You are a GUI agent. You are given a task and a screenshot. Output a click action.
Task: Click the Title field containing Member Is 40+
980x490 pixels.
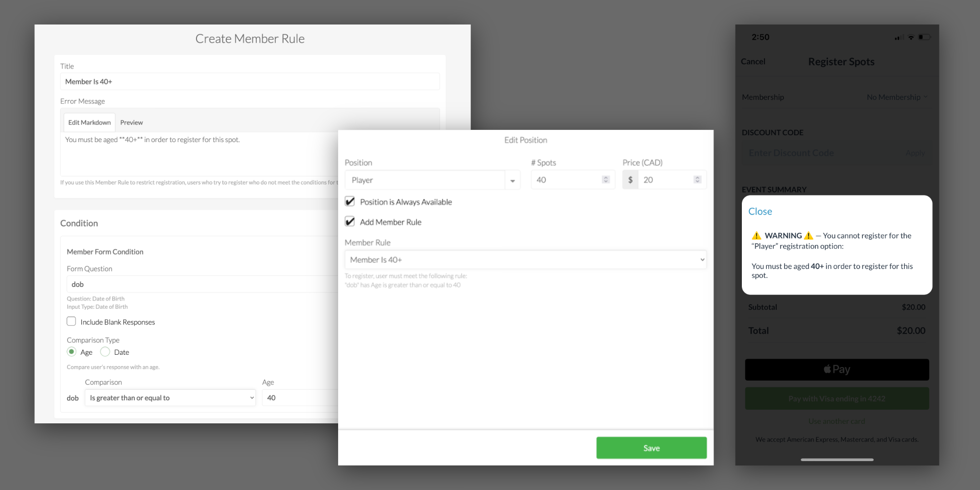click(x=249, y=82)
